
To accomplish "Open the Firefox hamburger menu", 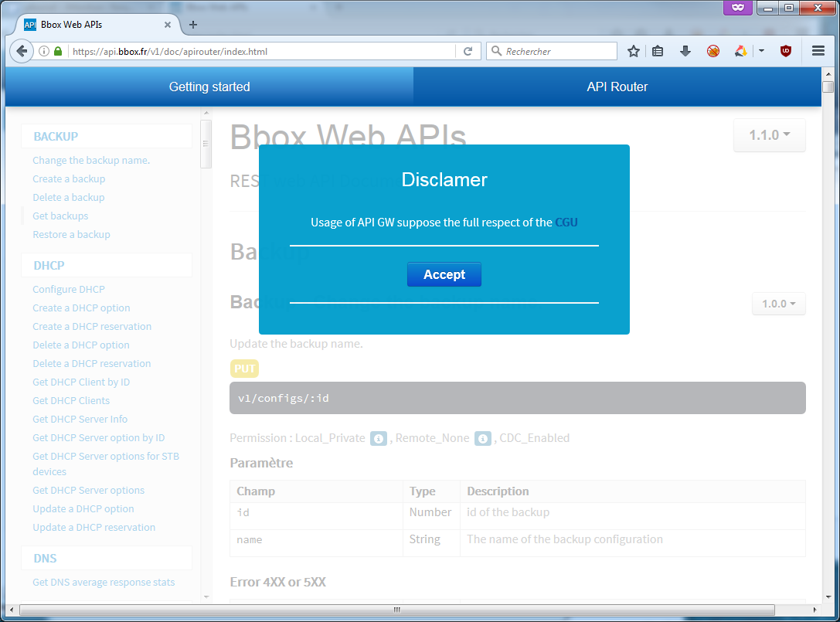I will [x=818, y=51].
